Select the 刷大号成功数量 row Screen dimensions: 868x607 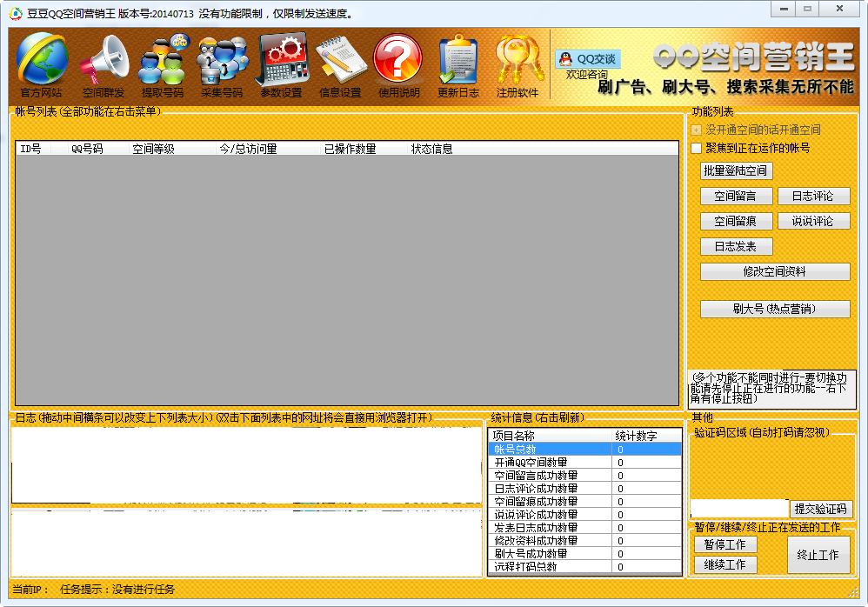[585, 554]
